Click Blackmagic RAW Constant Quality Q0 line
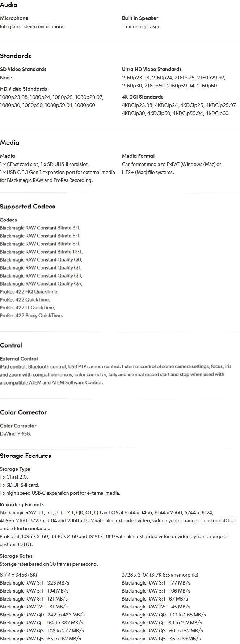The image size is (240, 644). (x=41, y=260)
